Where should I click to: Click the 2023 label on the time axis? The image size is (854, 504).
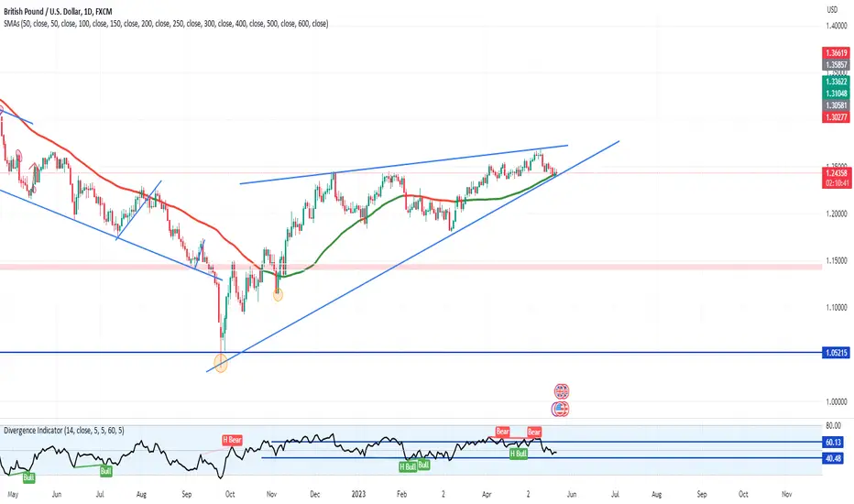click(358, 494)
